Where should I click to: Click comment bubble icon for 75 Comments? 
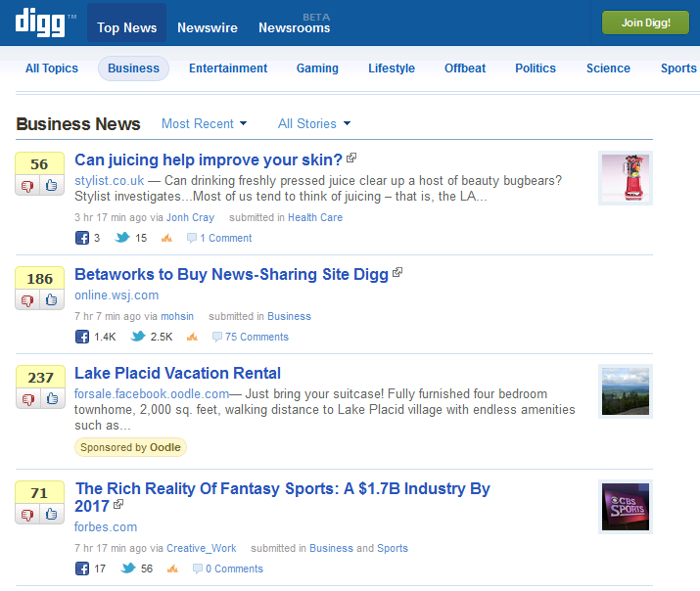[217, 337]
